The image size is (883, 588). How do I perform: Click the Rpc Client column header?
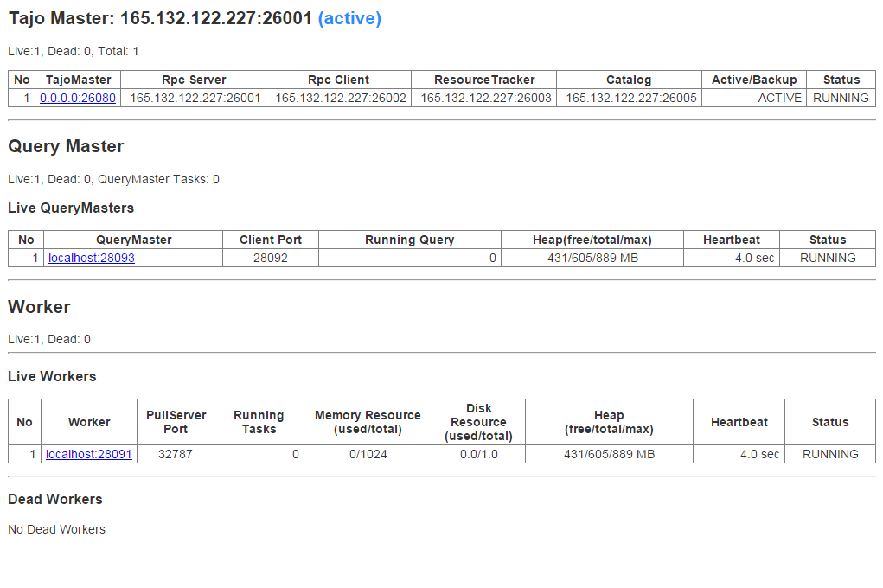tap(338, 80)
